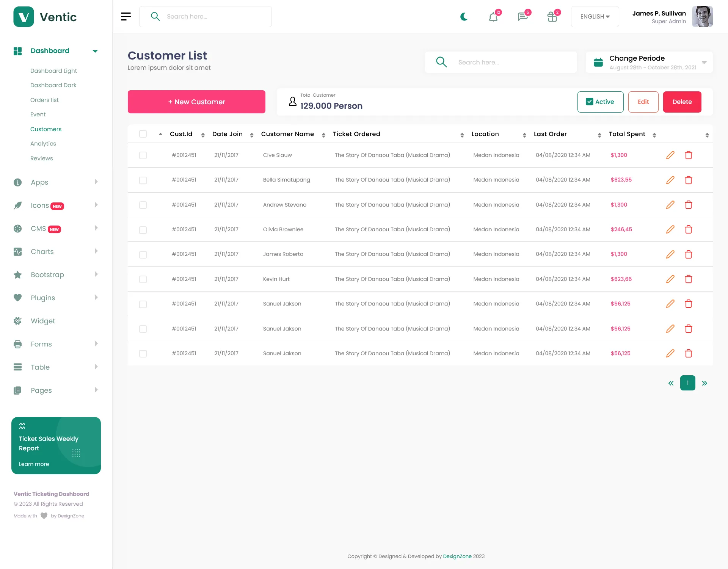Check the Cive Slauw row checkbox
This screenshot has height=569, width=728.
143,155
